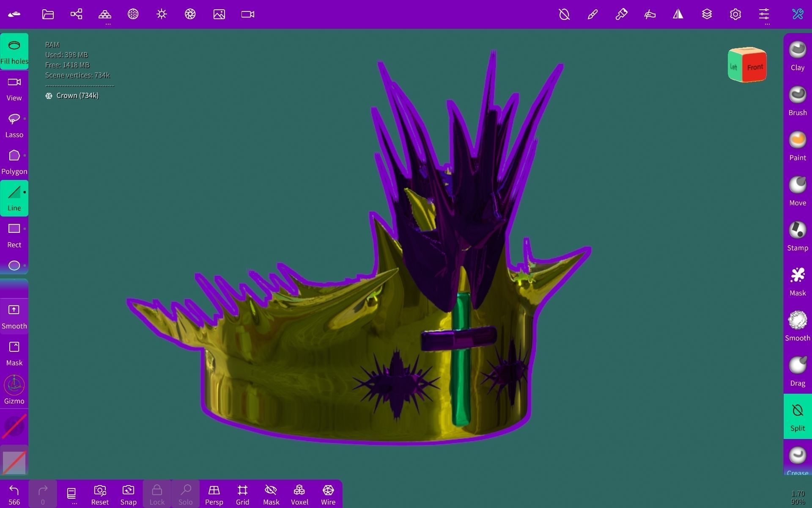Click Reset in the bottom bar
This screenshot has width=812, height=508.
100,493
